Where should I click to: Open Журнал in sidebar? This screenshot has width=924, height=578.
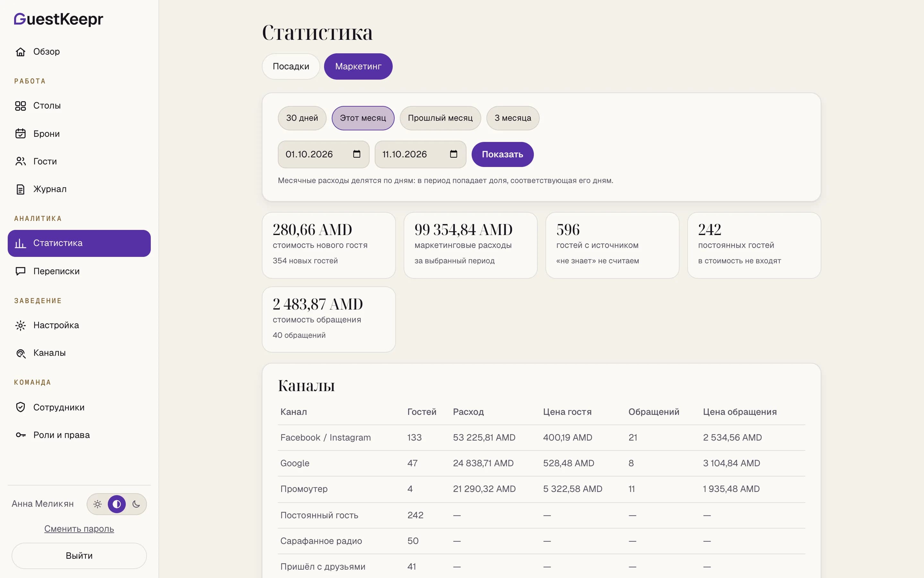point(79,189)
